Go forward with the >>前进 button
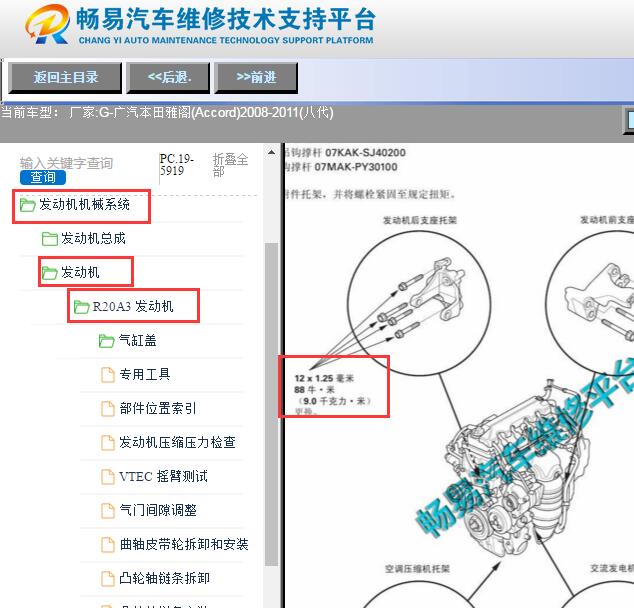 click(x=256, y=77)
